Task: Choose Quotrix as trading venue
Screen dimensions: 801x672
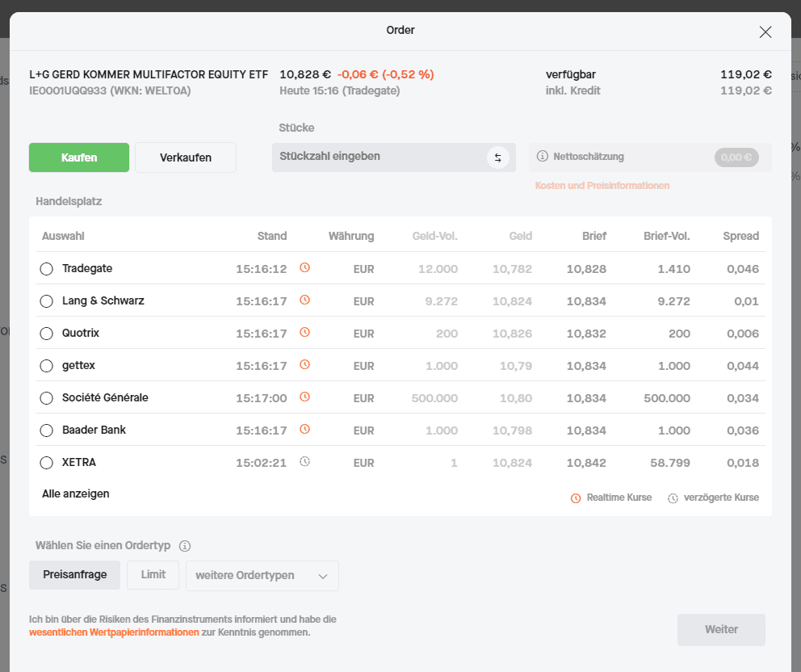Action: click(x=47, y=334)
